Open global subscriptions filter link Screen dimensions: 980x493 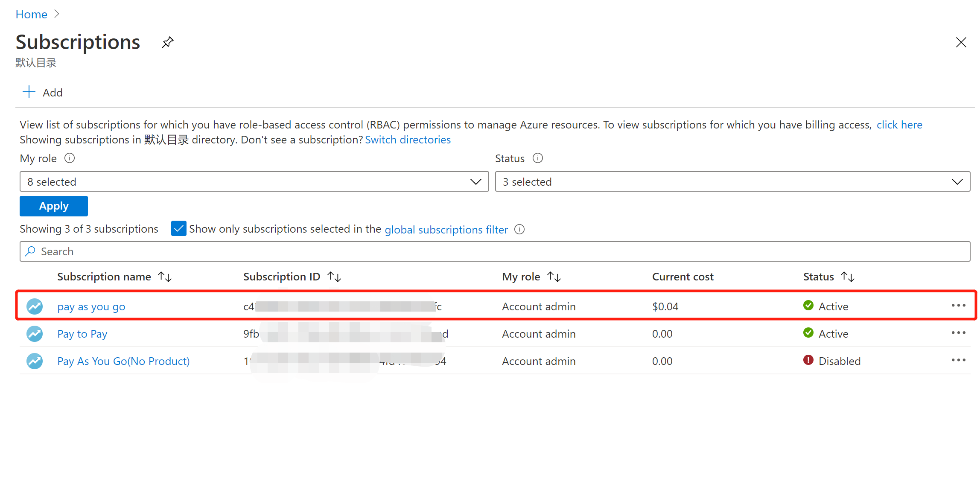point(446,230)
